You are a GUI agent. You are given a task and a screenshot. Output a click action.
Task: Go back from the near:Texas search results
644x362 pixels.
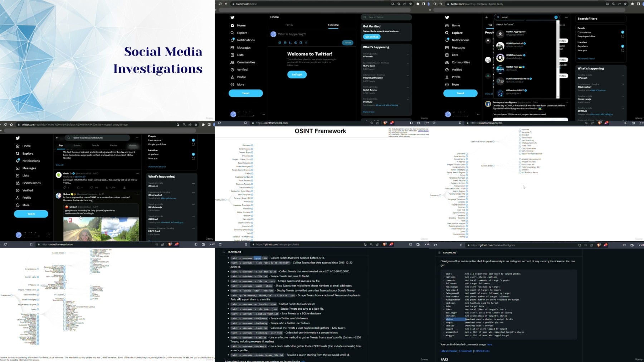point(57,138)
